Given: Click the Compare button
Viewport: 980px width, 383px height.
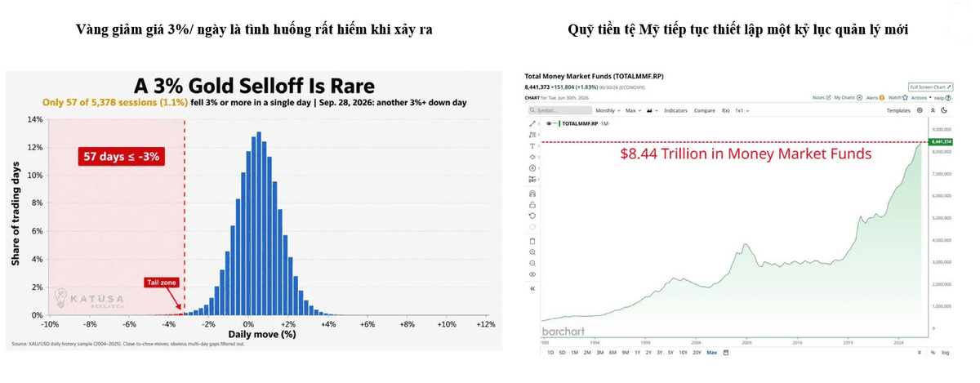Looking at the screenshot, I should coord(704,110).
